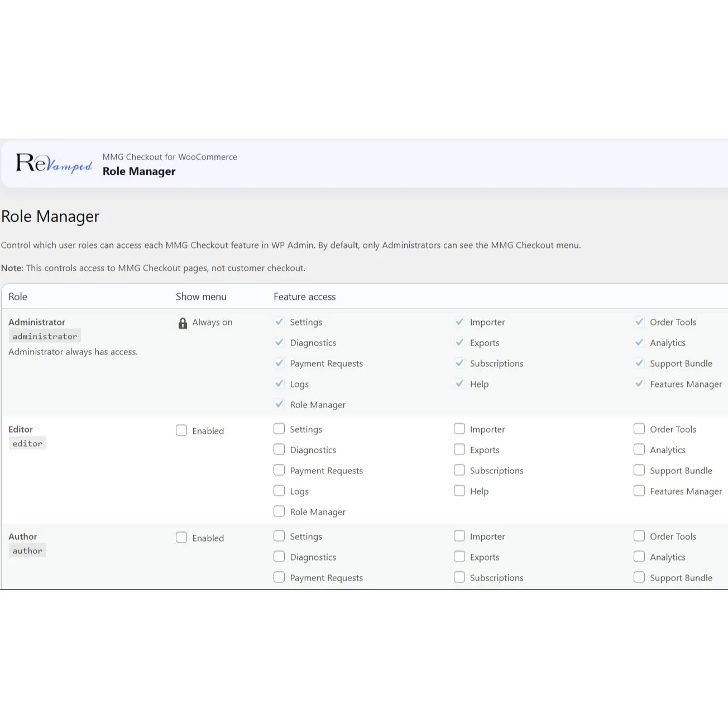
Task: Check Role Manager for Editor
Action: coord(279,511)
